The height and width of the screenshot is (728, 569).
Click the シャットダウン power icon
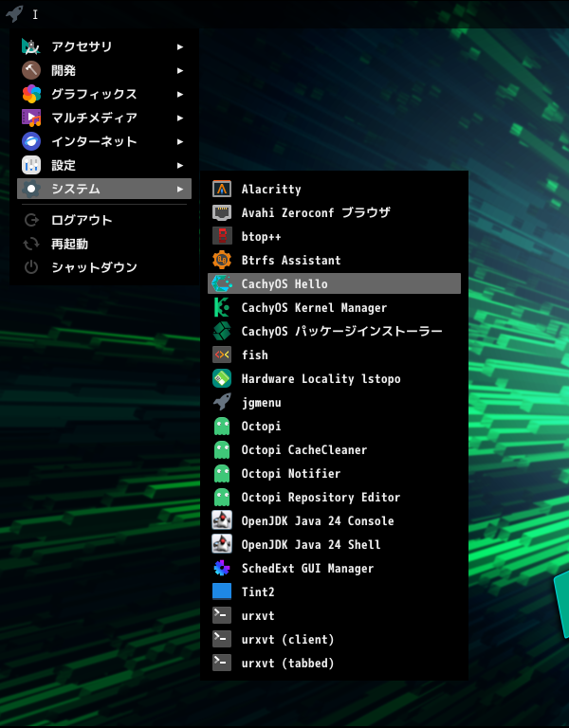pos(31,267)
